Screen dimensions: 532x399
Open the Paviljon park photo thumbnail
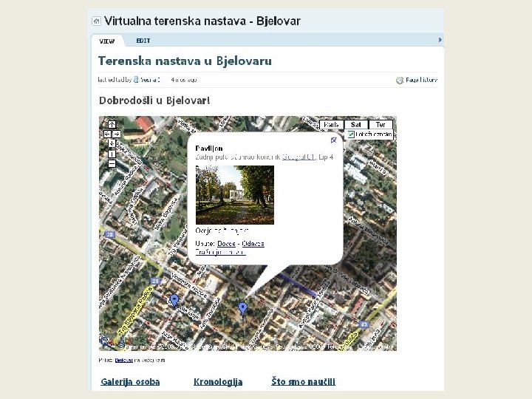(235, 195)
